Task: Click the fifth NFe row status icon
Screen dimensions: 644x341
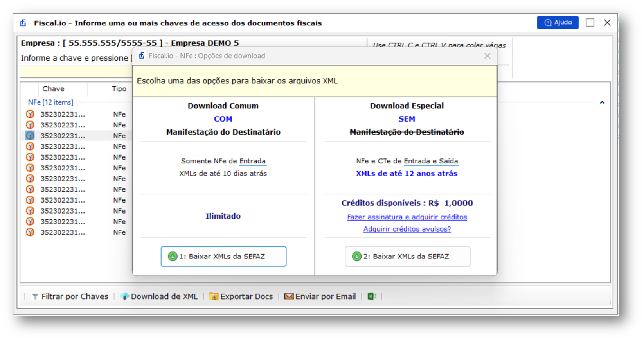Action: click(x=30, y=157)
